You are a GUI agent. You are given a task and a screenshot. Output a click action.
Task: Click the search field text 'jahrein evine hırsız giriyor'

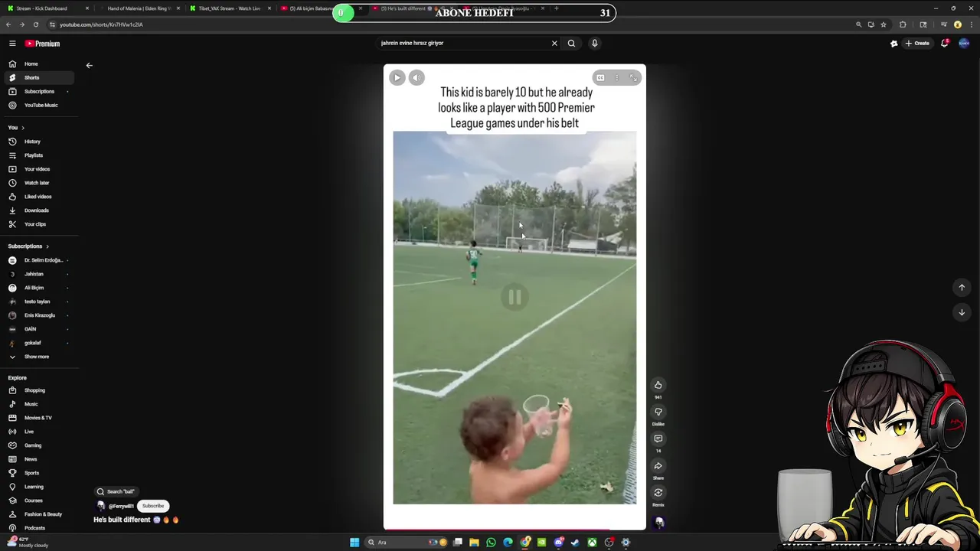pyautogui.click(x=412, y=44)
